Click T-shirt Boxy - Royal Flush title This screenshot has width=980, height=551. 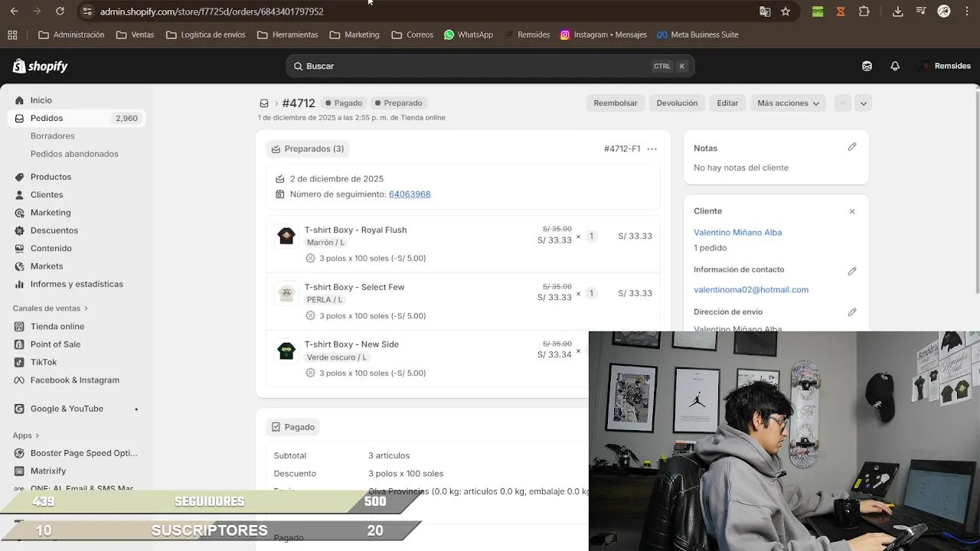point(355,230)
